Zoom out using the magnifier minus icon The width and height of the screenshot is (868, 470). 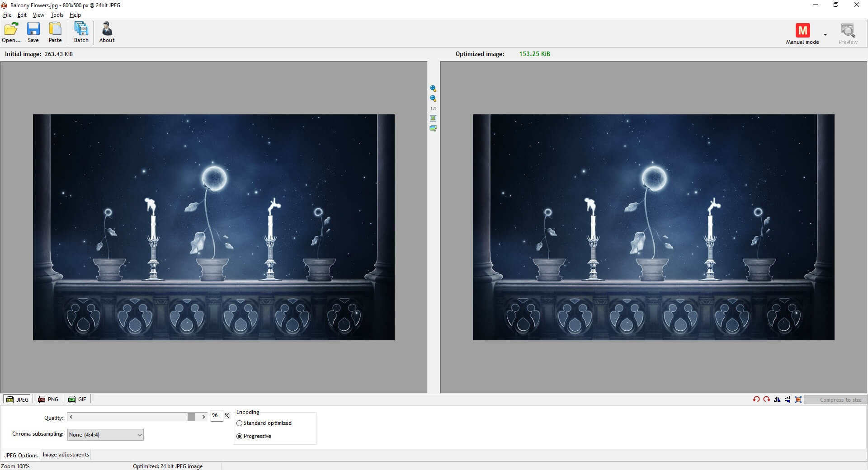(x=433, y=99)
